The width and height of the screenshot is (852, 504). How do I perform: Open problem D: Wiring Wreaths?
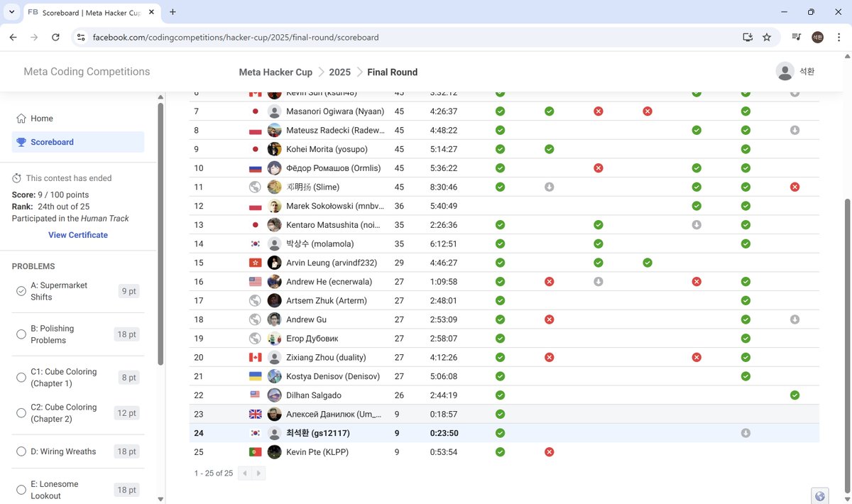tap(78, 451)
